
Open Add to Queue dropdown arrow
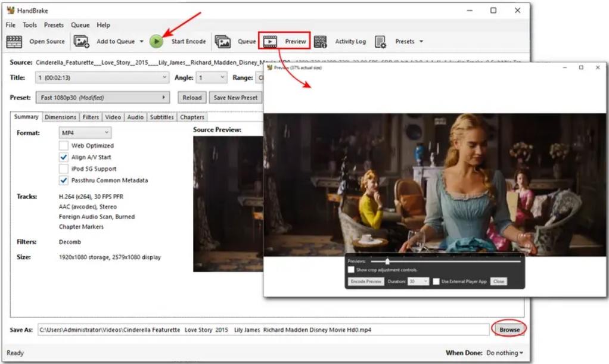(x=141, y=42)
